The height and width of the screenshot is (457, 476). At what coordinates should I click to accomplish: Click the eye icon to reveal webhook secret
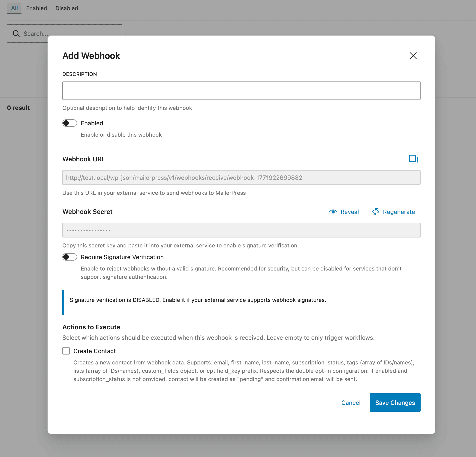coord(333,211)
